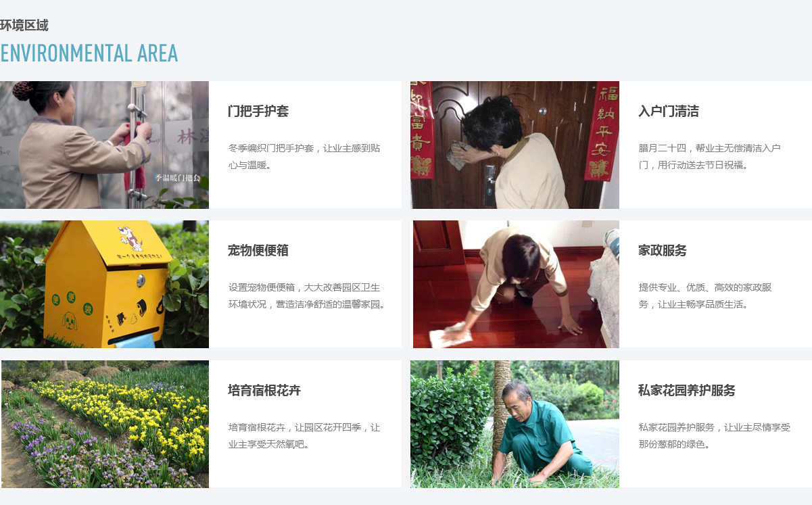
Task: Click the ENVIRONMENTAL AREA heading
Action: [89, 53]
